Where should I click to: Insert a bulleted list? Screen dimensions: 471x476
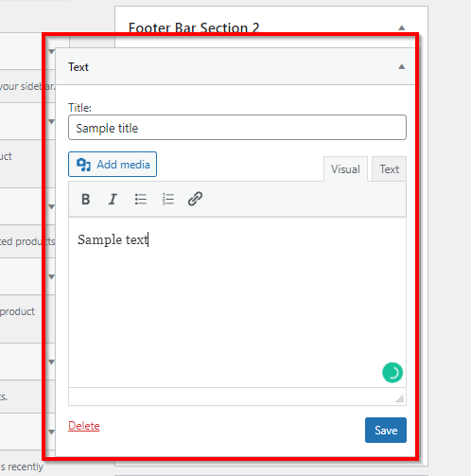140,200
